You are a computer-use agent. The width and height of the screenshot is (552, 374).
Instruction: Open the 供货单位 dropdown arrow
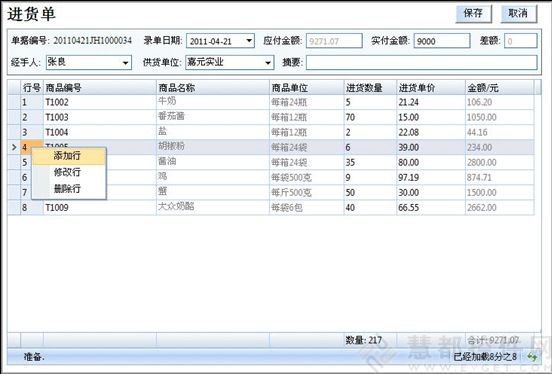click(268, 63)
